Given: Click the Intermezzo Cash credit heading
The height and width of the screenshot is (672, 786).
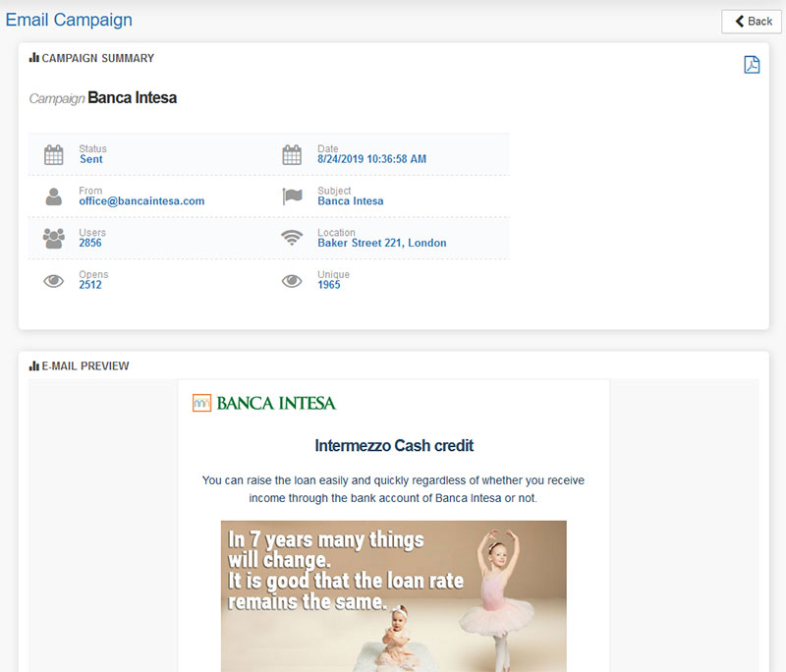Looking at the screenshot, I should pyautogui.click(x=394, y=445).
